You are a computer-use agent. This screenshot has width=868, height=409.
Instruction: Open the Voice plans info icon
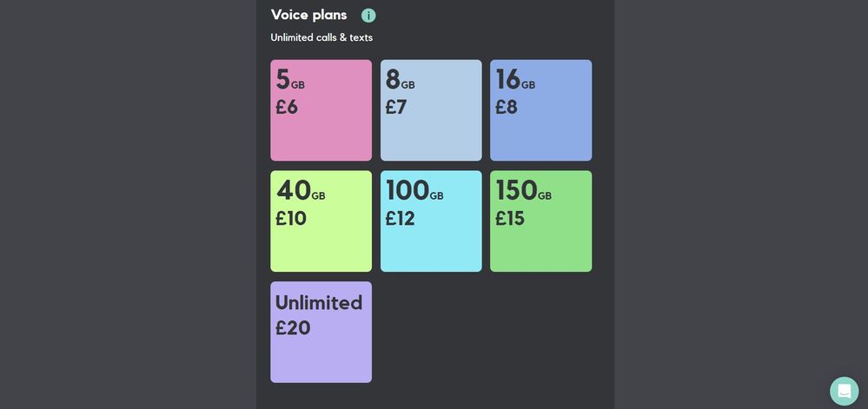(x=368, y=16)
